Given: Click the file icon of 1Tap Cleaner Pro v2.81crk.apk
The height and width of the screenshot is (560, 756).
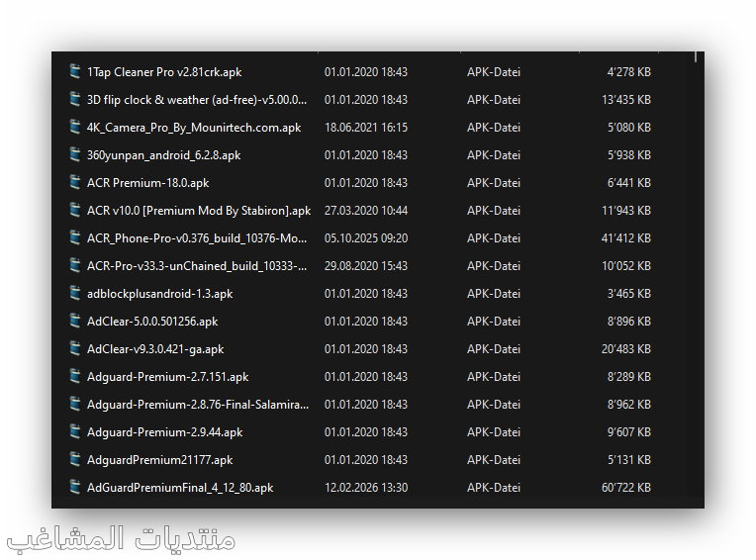Looking at the screenshot, I should [x=75, y=71].
